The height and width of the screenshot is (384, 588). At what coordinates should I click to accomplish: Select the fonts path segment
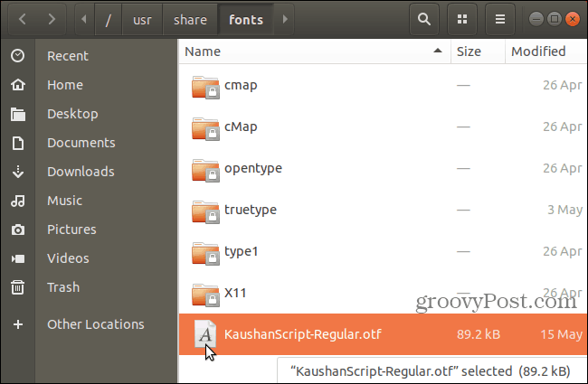[246, 19]
